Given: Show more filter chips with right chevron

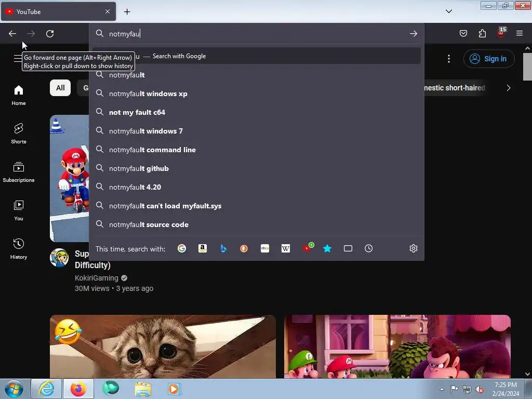Looking at the screenshot, I should tap(509, 88).
